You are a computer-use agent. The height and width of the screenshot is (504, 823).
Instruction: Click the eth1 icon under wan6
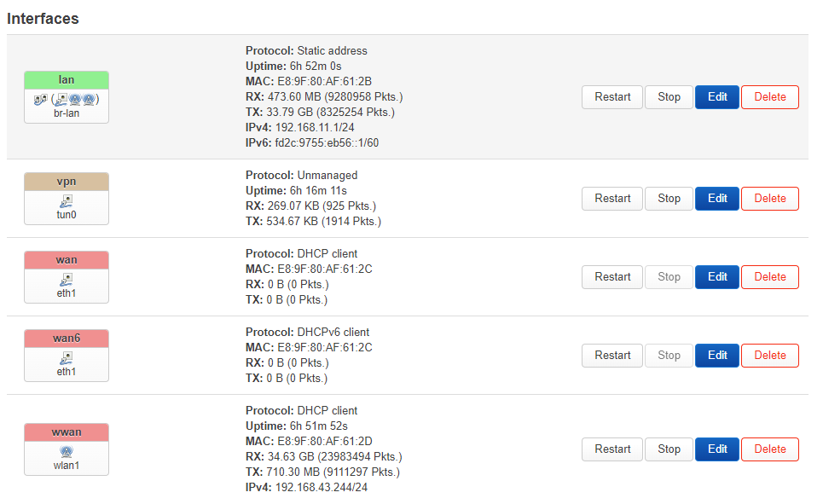pos(67,358)
